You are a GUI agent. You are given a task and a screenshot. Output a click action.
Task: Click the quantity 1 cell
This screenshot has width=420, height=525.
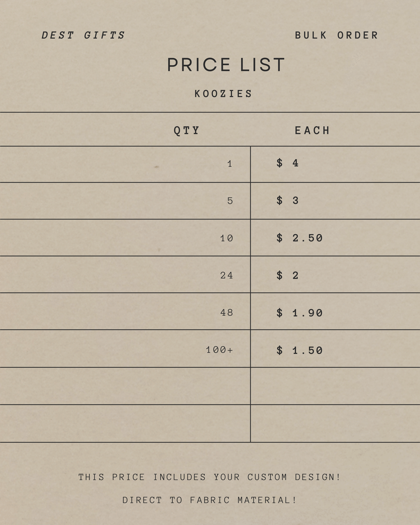230,164
